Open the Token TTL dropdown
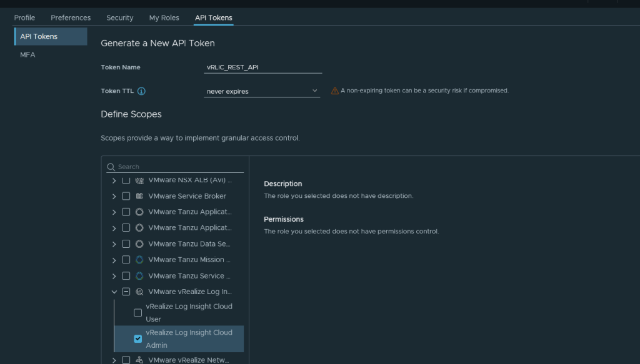The width and height of the screenshot is (640, 364). pos(262,91)
